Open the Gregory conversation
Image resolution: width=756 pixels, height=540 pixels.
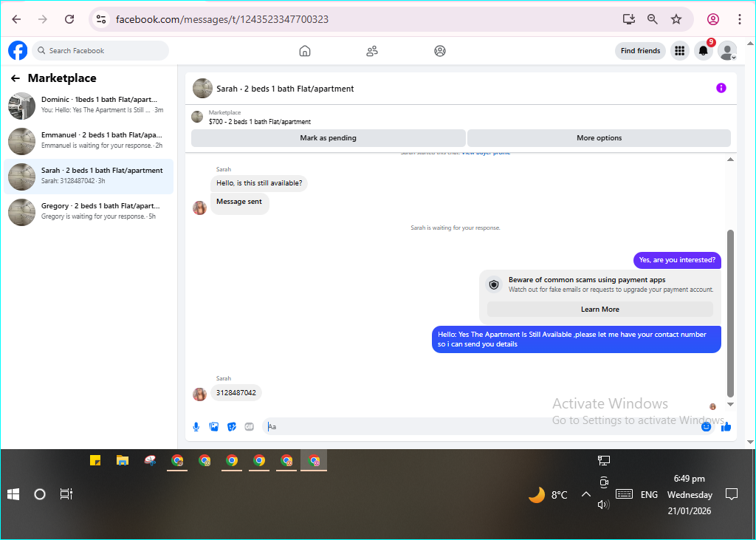pos(89,212)
